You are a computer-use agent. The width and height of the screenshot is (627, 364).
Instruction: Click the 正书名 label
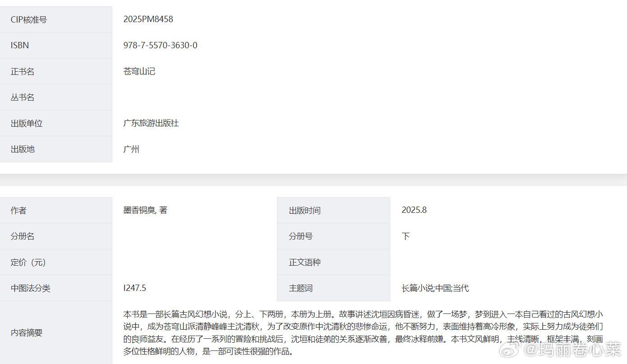(23, 72)
